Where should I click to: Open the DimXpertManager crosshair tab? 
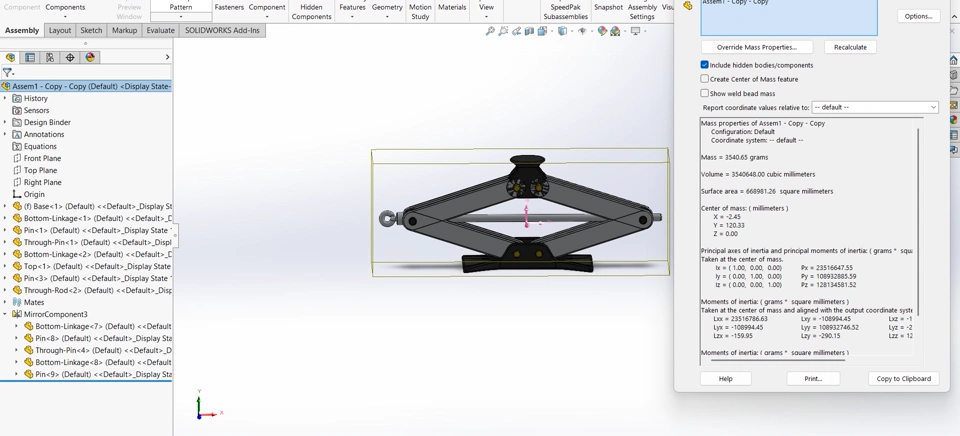(70, 57)
